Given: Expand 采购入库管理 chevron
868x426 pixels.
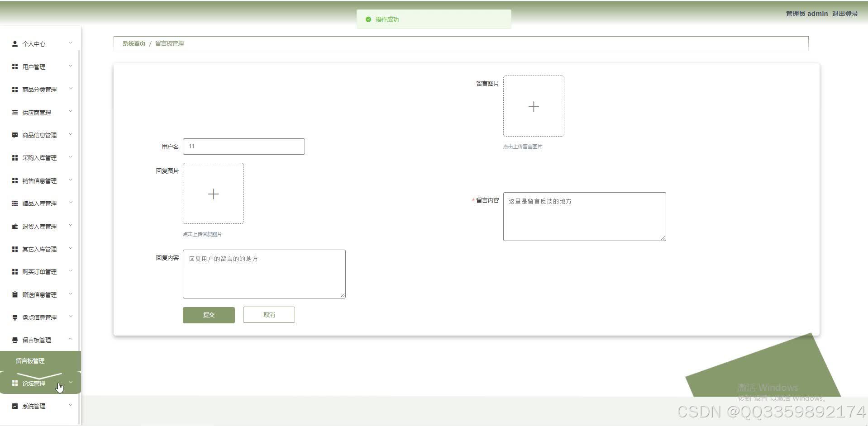Looking at the screenshot, I should 71,157.
